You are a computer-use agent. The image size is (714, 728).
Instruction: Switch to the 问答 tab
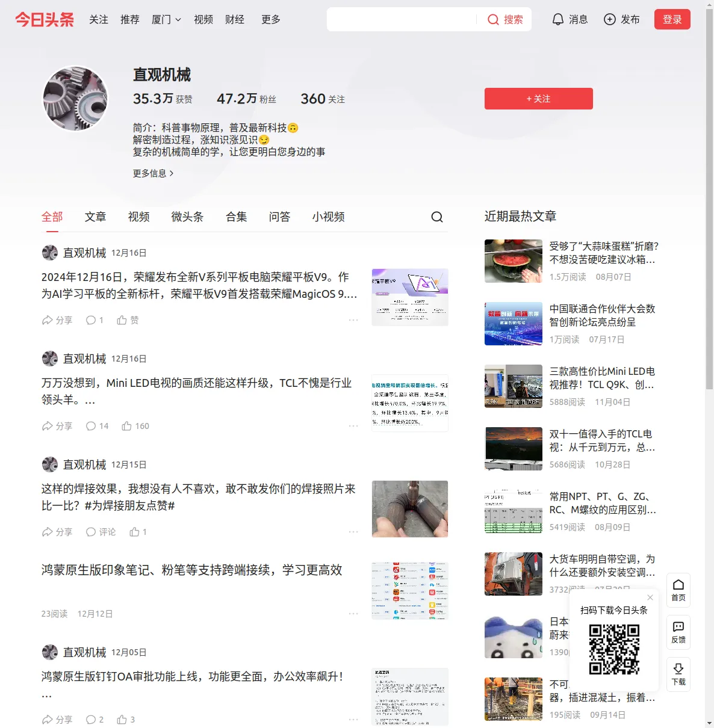pyautogui.click(x=279, y=217)
